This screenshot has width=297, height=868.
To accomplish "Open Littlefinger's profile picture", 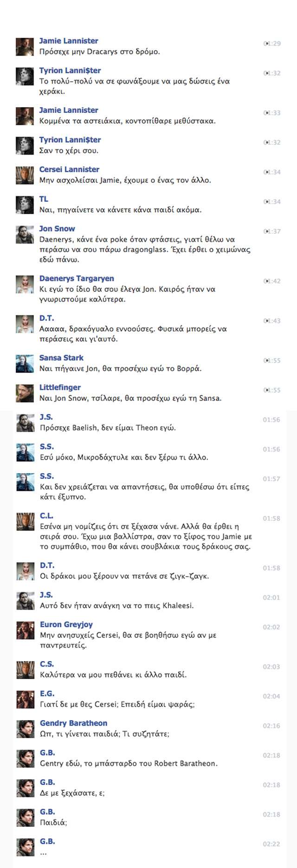I will [25, 393].
